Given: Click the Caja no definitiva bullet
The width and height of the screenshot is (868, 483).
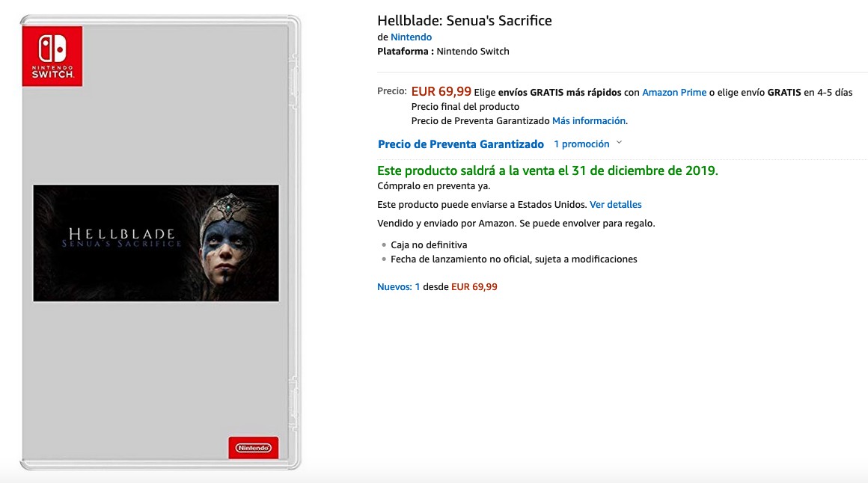Looking at the screenshot, I should 429,245.
